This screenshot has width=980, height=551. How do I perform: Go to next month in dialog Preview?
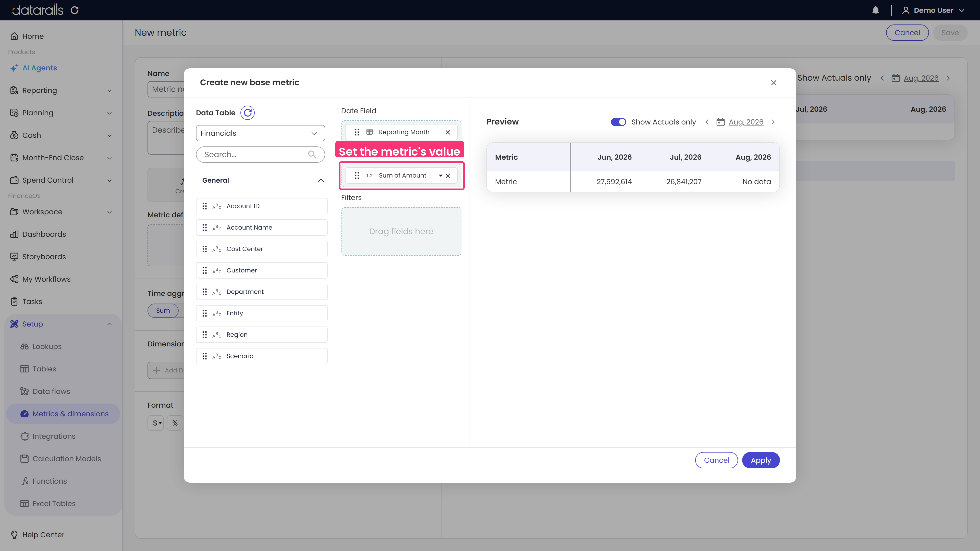[773, 122]
